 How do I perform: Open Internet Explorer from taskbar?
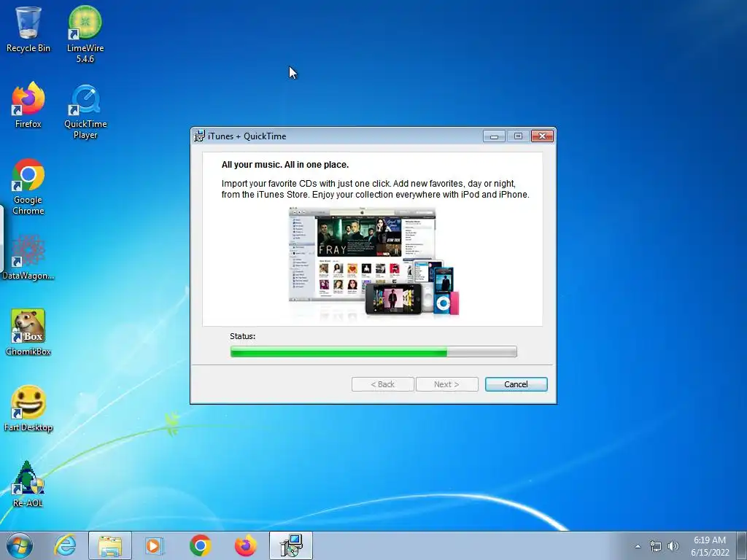(65, 545)
